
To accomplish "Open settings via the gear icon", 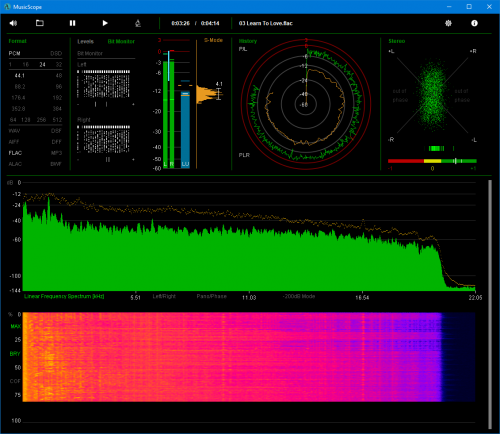I will (448, 23).
